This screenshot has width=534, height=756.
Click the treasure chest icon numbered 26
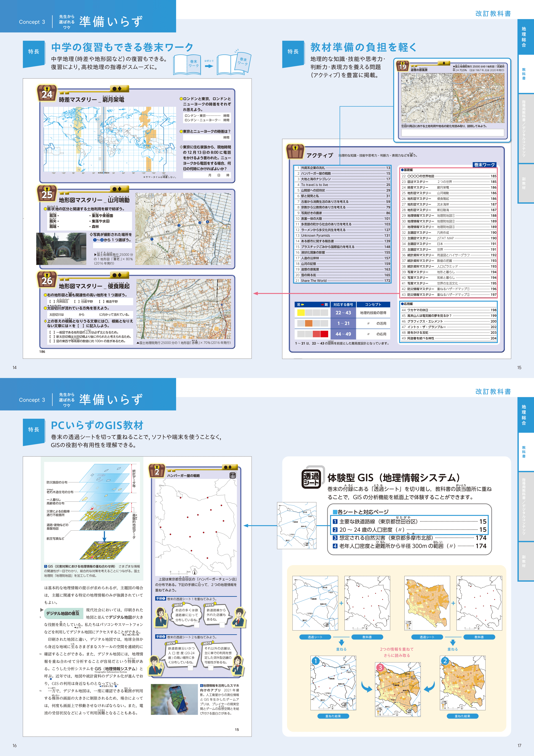(47, 280)
